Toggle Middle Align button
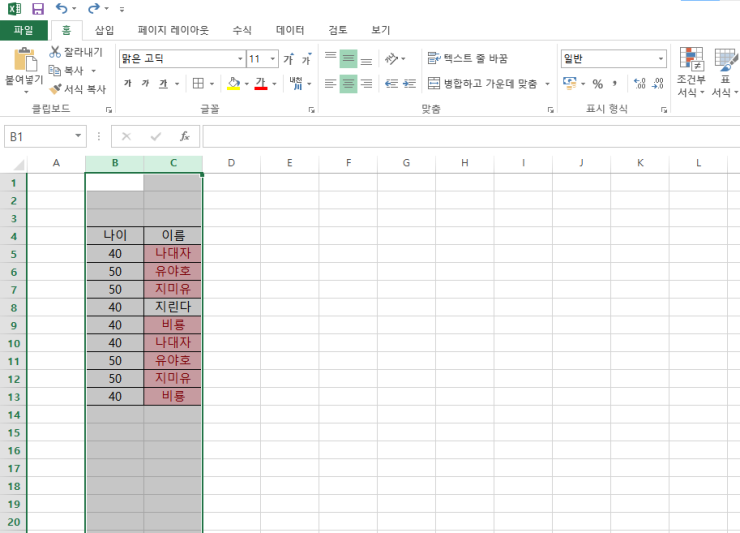 coord(348,59)
